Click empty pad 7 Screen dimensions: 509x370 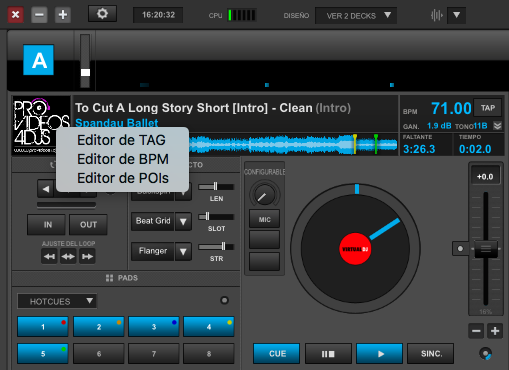coord(154,354)
